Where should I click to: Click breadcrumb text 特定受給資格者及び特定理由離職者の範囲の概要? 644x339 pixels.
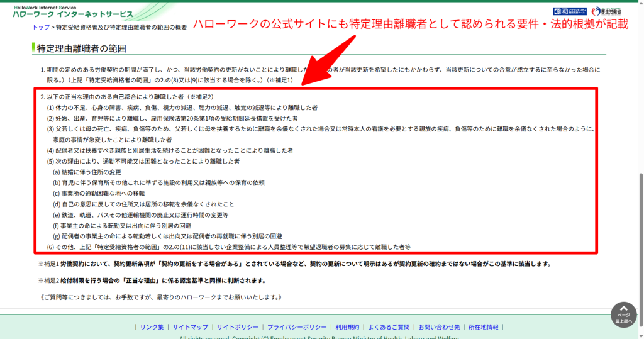pyautogui.click(x=121, y=27)
